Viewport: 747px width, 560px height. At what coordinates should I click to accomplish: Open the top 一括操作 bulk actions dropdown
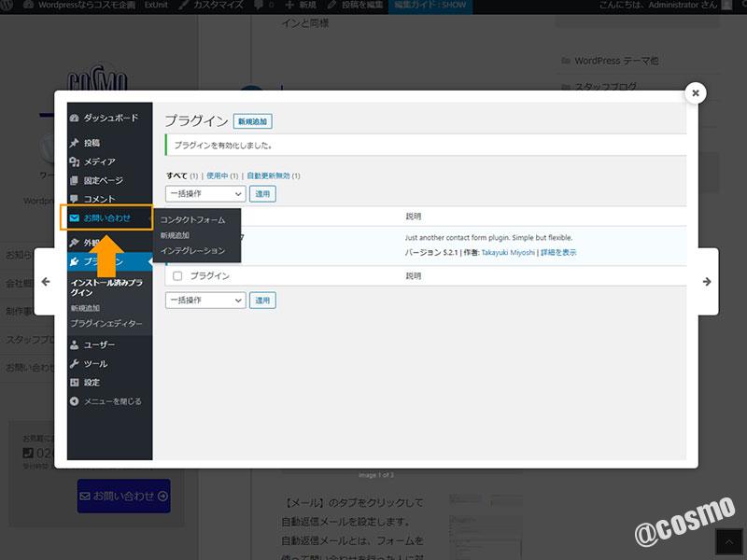(205, 194)
